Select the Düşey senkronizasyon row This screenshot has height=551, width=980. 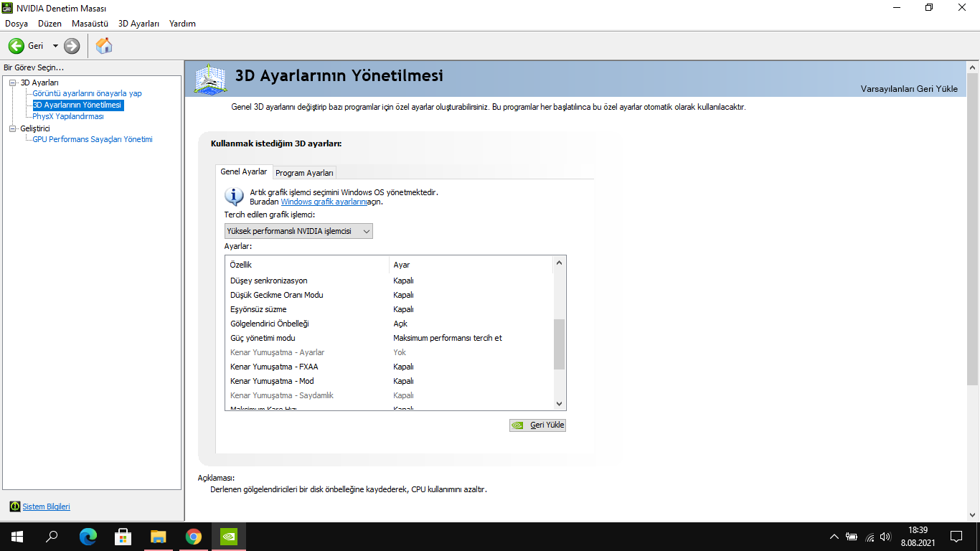pos(390,281)
